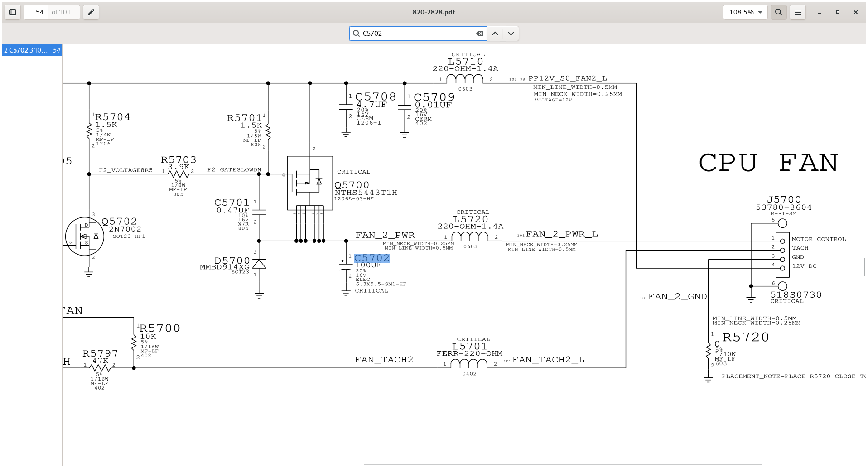The image size is (868, 468).
Task: Click the 108.5% zoom text field
Action: tap(741, 12)
